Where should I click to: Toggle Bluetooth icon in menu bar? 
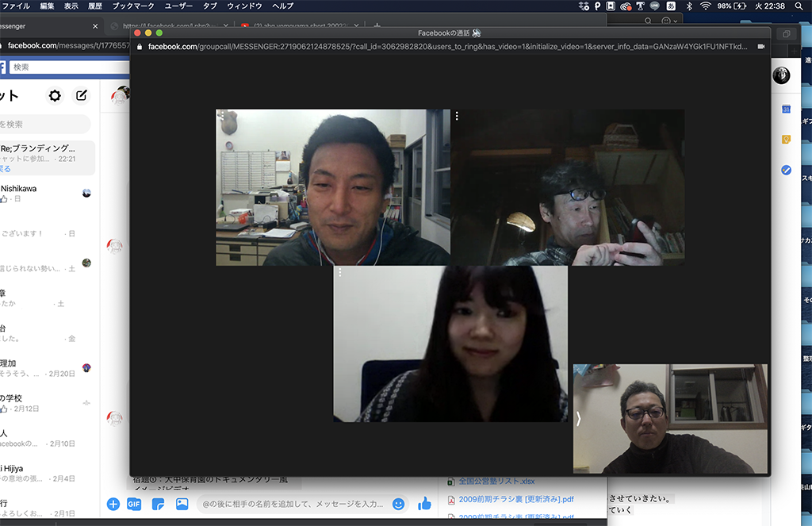click(x=689, y=6)
